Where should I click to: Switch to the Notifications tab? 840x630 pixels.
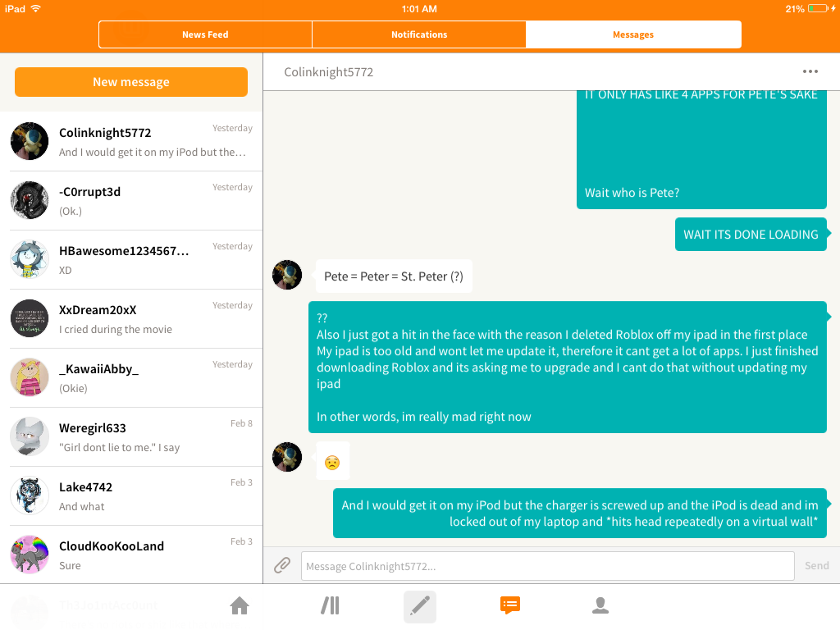pos(419,34)
